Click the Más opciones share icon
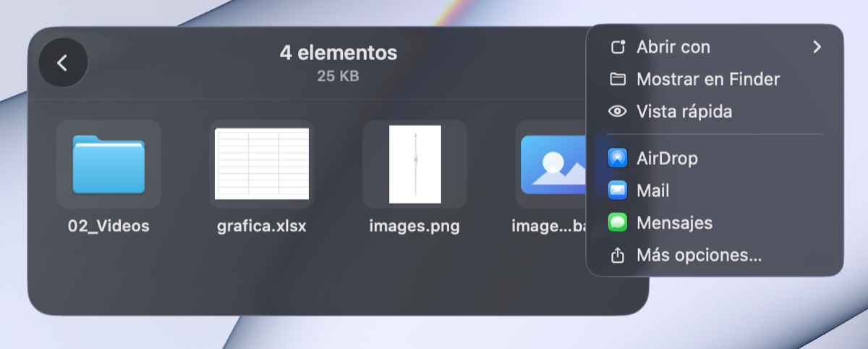Screen dimensions: 868x349 tap(618, 255)
